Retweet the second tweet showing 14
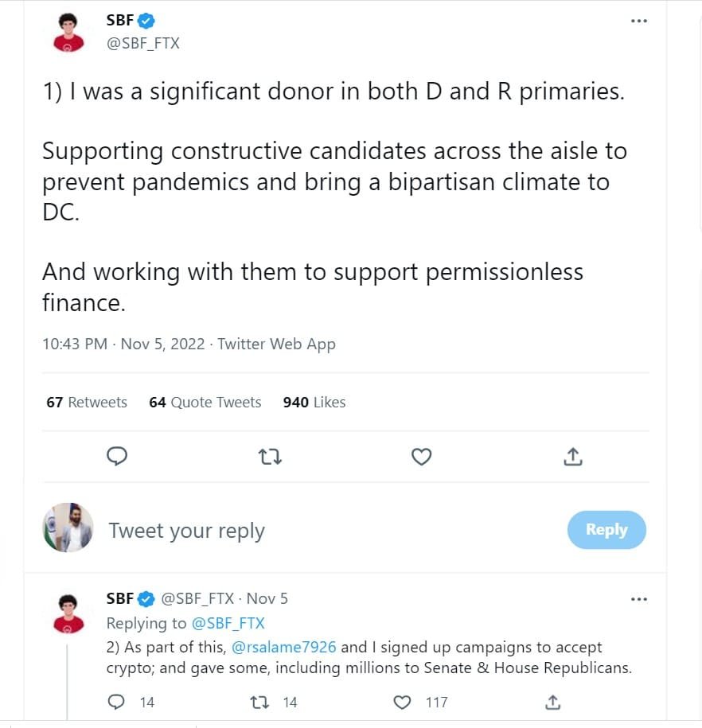The width and height of the screenshot is (702, 728). [260, 702]
